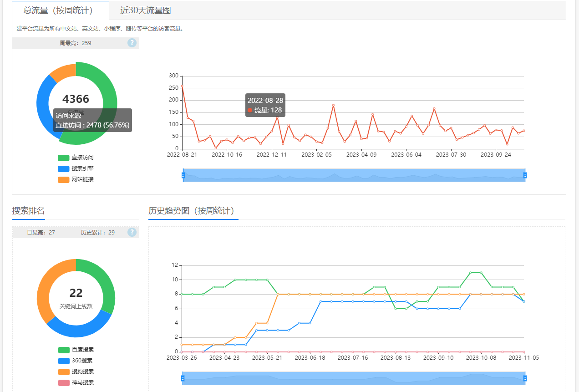The width and height of the screenshot is (579, 392).
Task: Switch to the 近30天流量图 tab
Action: (x=146, y=10)
